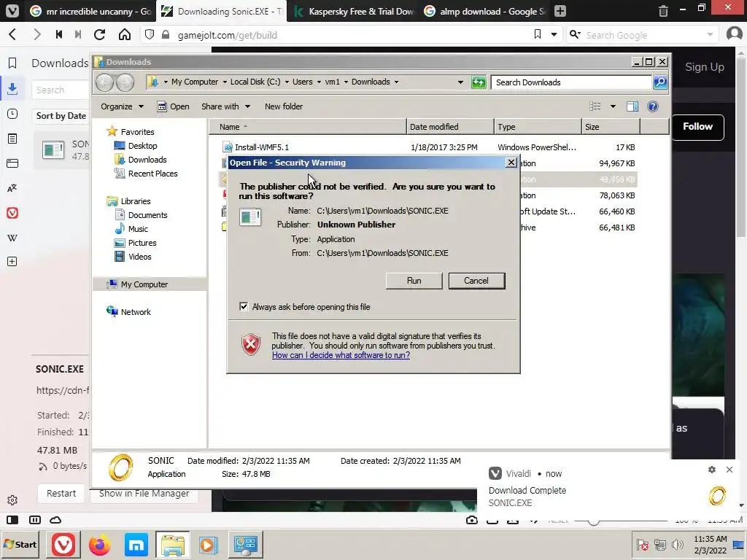Open 'How can I decide what software to run?' link
The image size is (747, 560).
point(341,355)
